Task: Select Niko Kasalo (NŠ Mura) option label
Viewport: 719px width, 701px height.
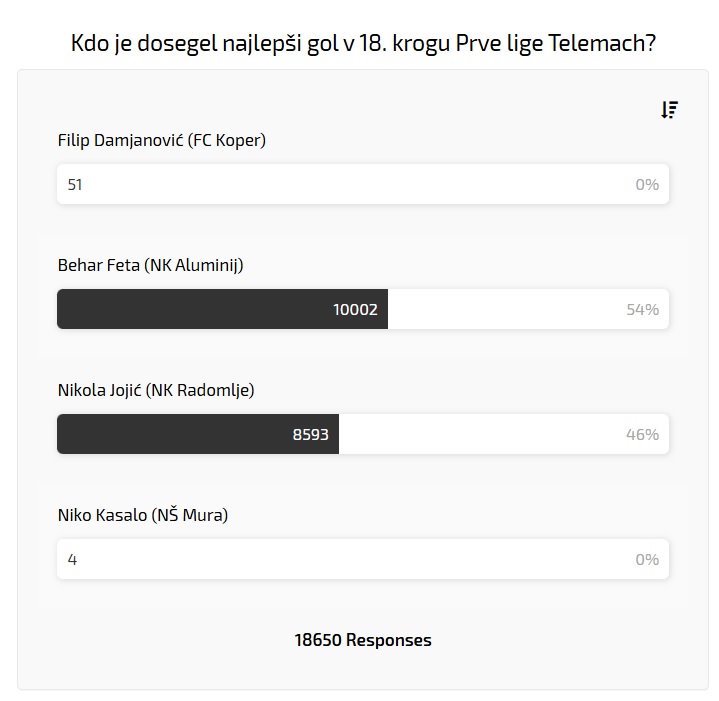Action: [143, 516]
